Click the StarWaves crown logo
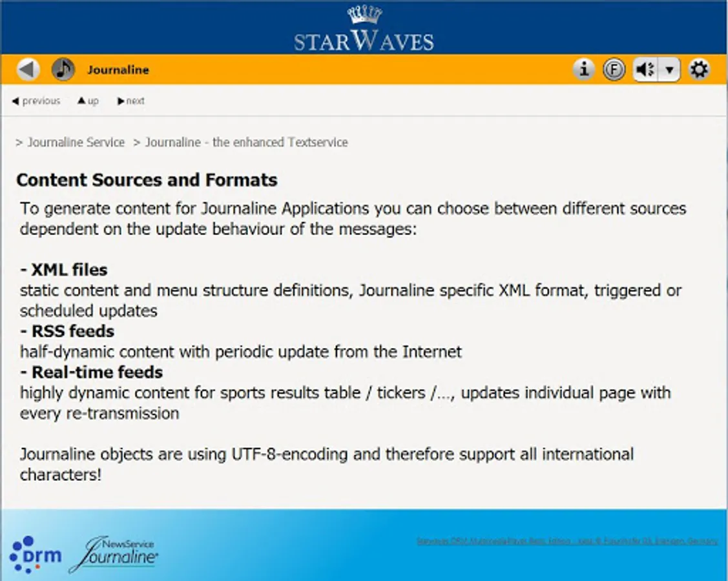Image resolution: width=728 pixels, height=581 pixels. [x=364, y=28]
